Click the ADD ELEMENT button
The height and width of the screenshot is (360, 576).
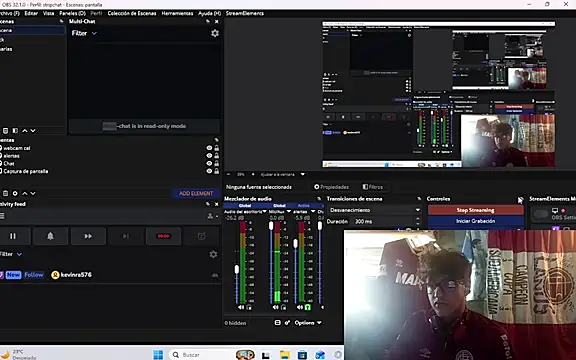(196, 193)
